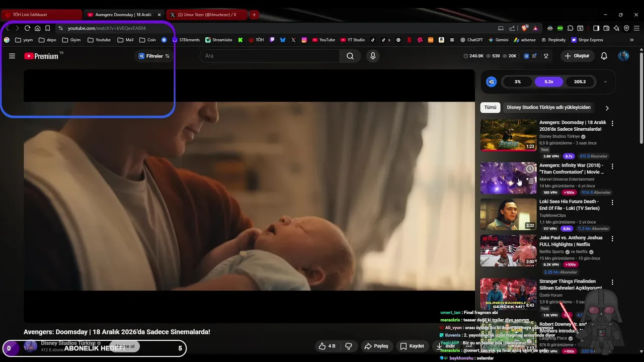Focus the Ara search field

point(270,56)
